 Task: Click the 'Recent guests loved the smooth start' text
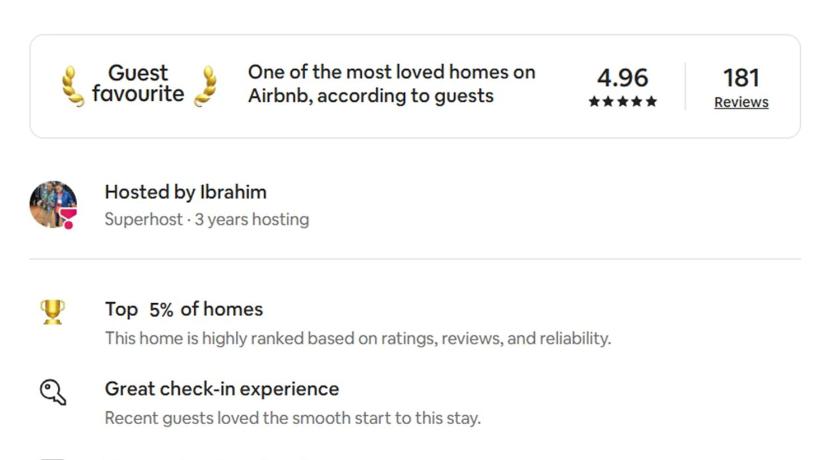click(x=292, y=417)
